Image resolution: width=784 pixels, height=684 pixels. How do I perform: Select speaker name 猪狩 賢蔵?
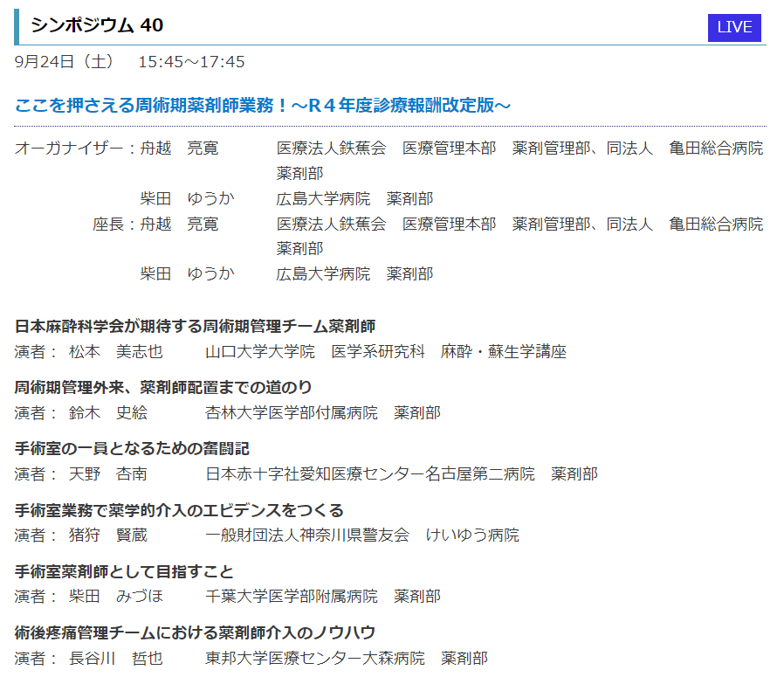[108, 535]
